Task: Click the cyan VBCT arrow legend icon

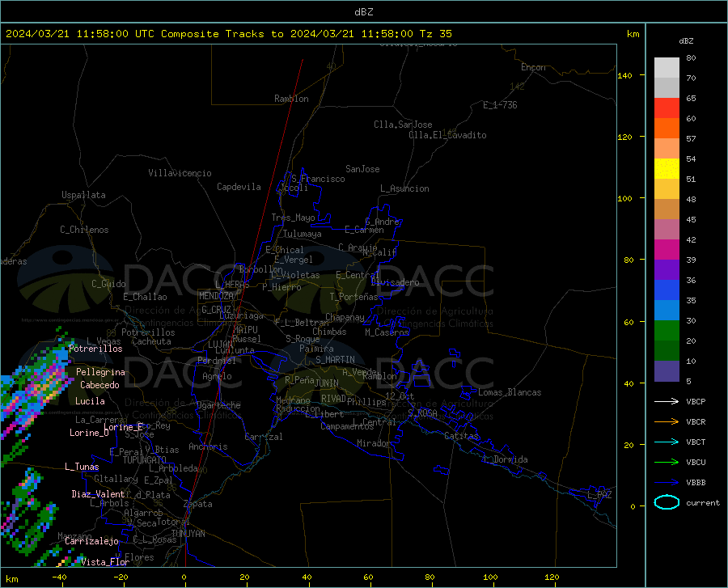Action: 667,442
